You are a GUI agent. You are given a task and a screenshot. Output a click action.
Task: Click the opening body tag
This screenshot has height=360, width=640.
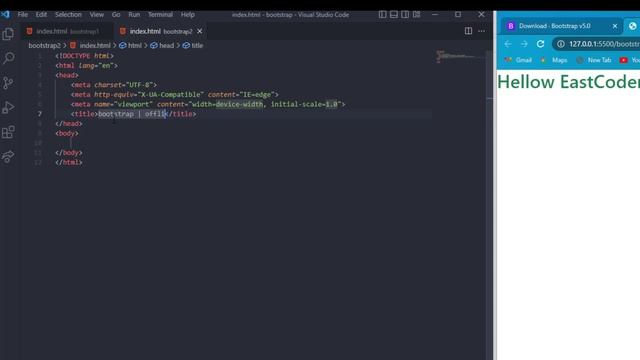point(67,133)
